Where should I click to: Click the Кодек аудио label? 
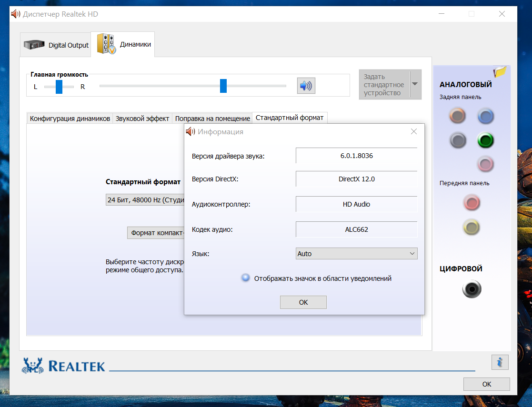tap(212, 229)
